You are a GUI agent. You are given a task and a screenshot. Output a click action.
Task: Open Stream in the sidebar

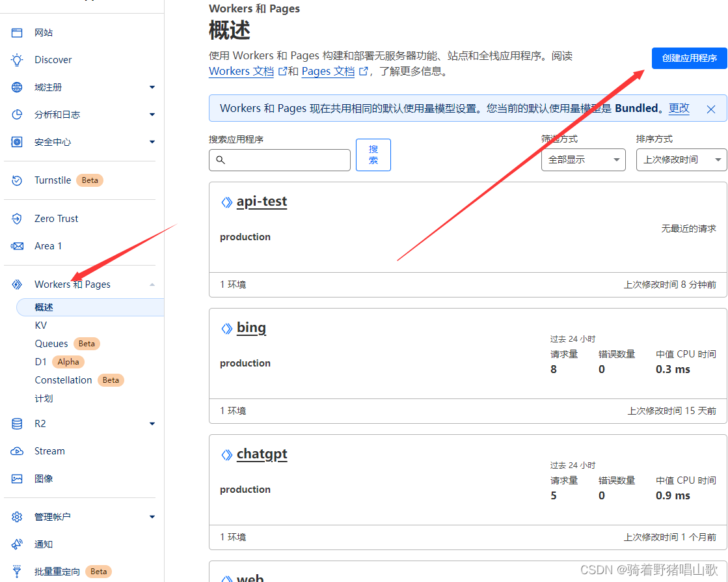click(x=49, y=451)
